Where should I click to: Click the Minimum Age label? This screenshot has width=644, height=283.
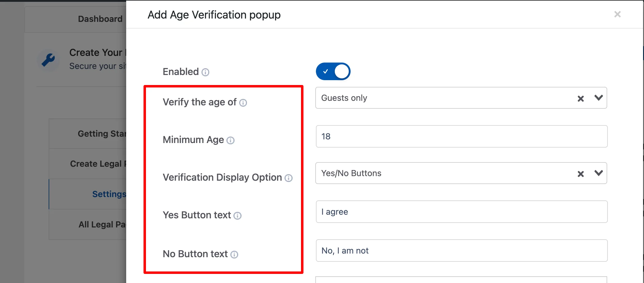193,140
